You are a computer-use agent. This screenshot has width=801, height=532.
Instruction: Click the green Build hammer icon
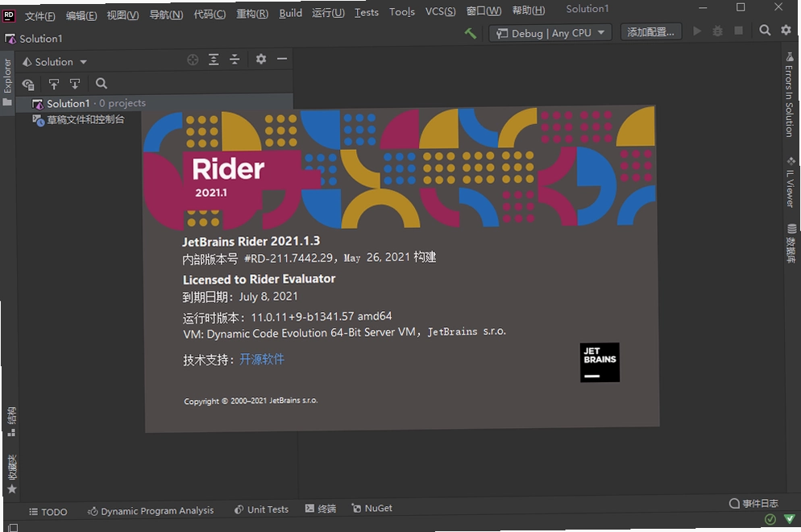coord(471,33)
